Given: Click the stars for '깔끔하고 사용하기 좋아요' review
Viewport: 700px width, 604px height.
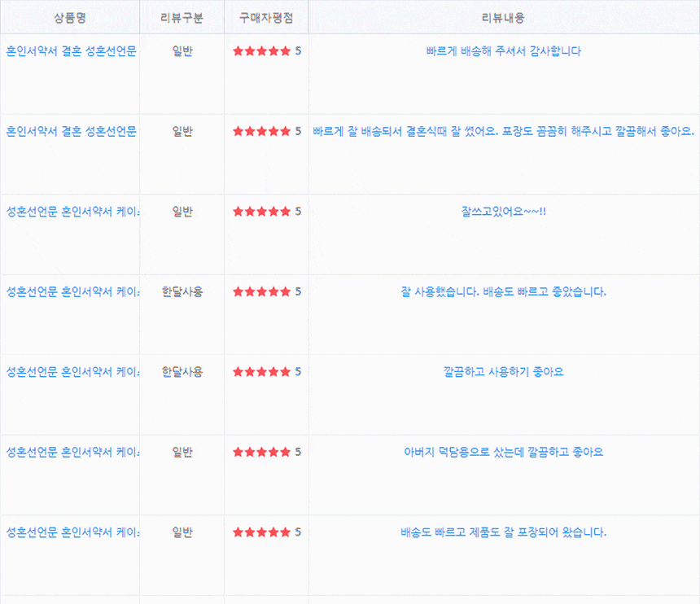Looking at the screenshot, I should [x=262, y=372].
